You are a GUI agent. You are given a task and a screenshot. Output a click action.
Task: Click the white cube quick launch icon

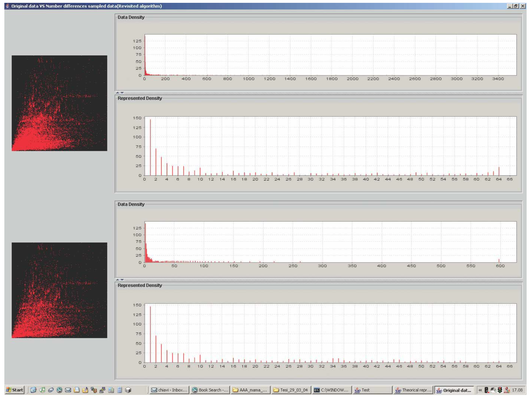coord(128,390)
